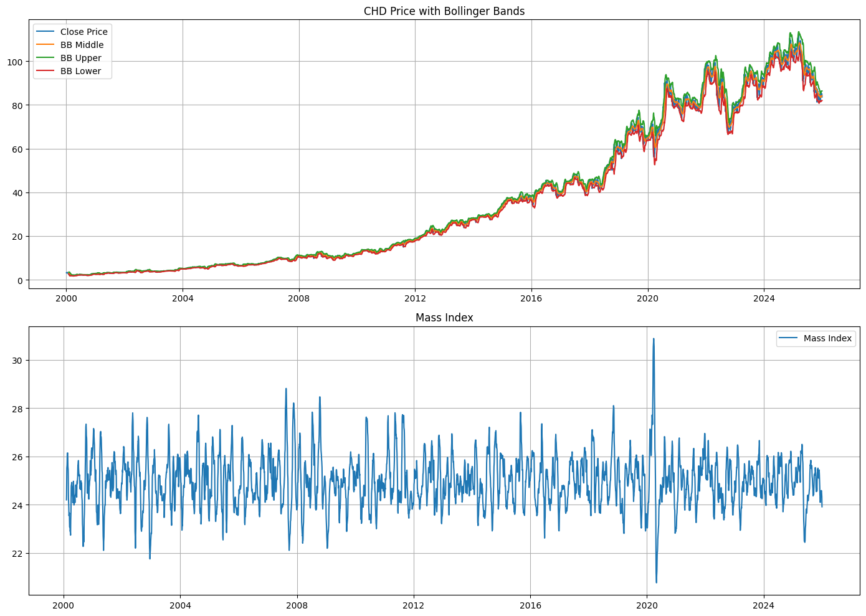Click the 2016 x-axis label of Mass Index chart
Viewport: 866px width, 616px height.
click(530, 605)
